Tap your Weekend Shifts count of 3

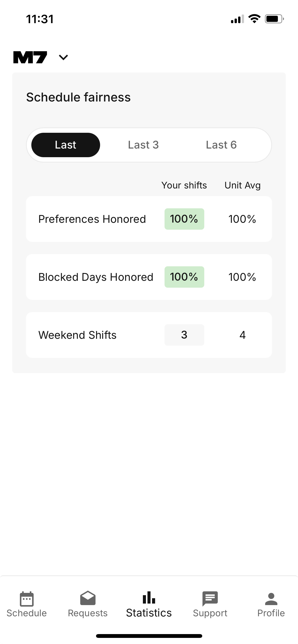(184, 335)
